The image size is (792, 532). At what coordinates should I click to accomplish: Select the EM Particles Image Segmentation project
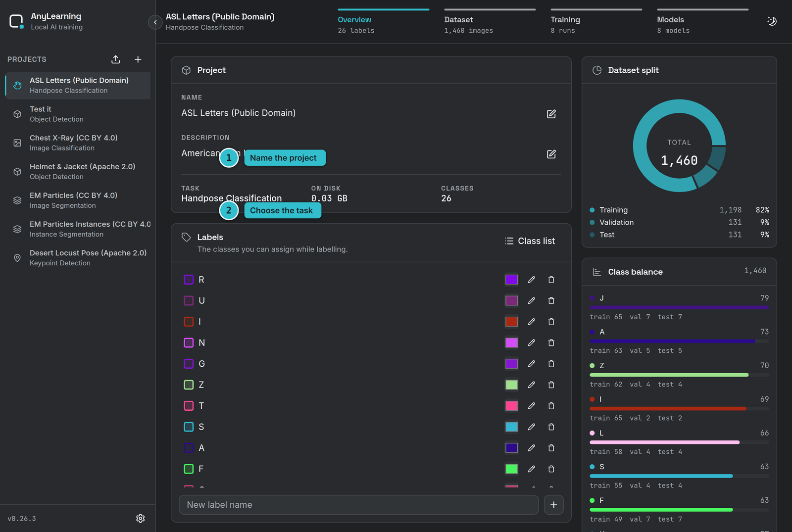[x=78, y=200]
